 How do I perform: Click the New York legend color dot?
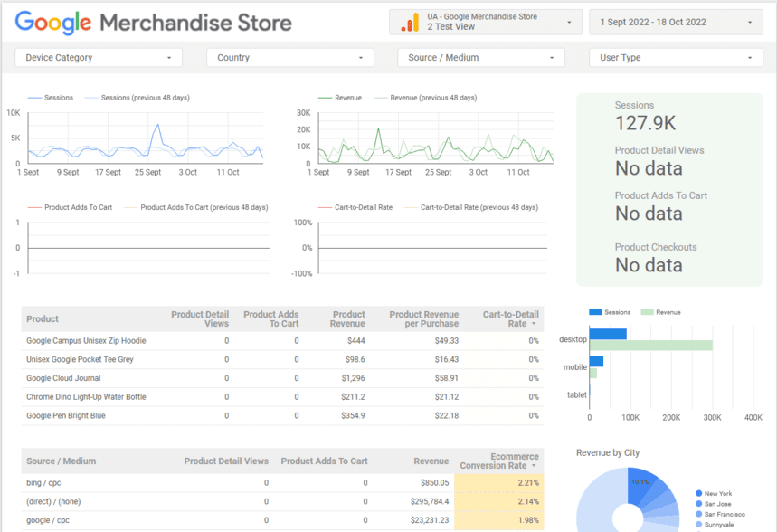pos(699,494)
